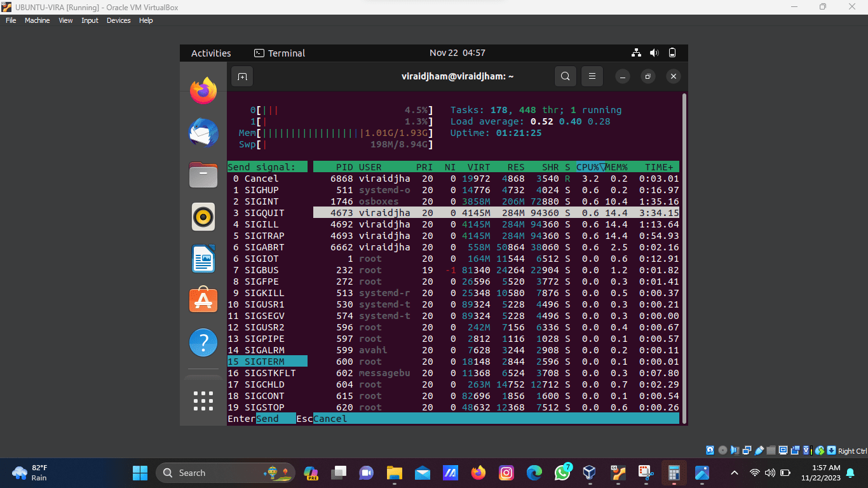Launch Thunderbird Mail from the Ubuntu dock
The image size is (868, 488).
pos(203,132)
